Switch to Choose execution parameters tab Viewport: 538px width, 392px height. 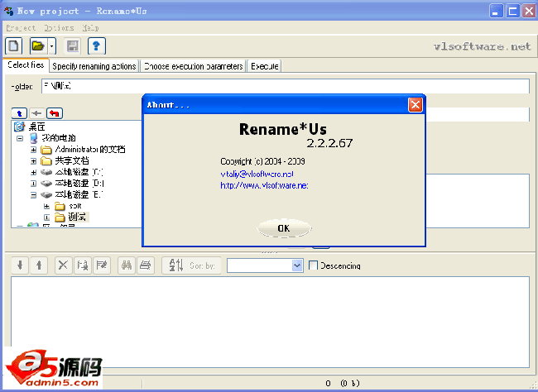tap(193, 66)
